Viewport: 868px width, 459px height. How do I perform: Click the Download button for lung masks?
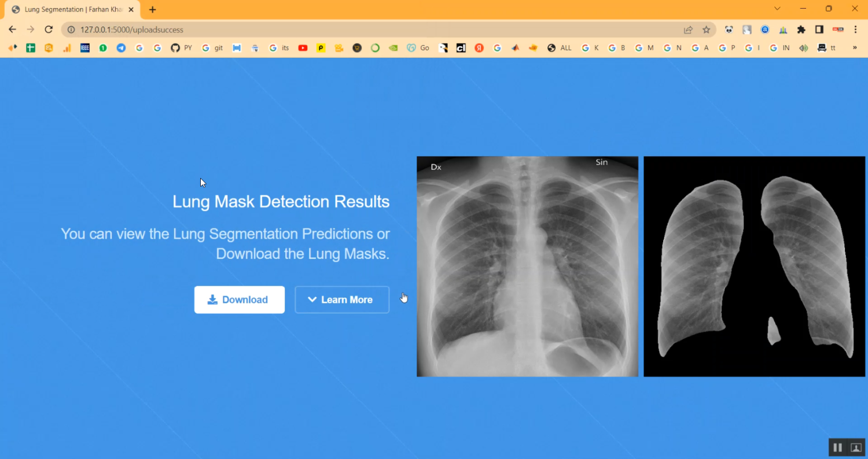(239, 299)
